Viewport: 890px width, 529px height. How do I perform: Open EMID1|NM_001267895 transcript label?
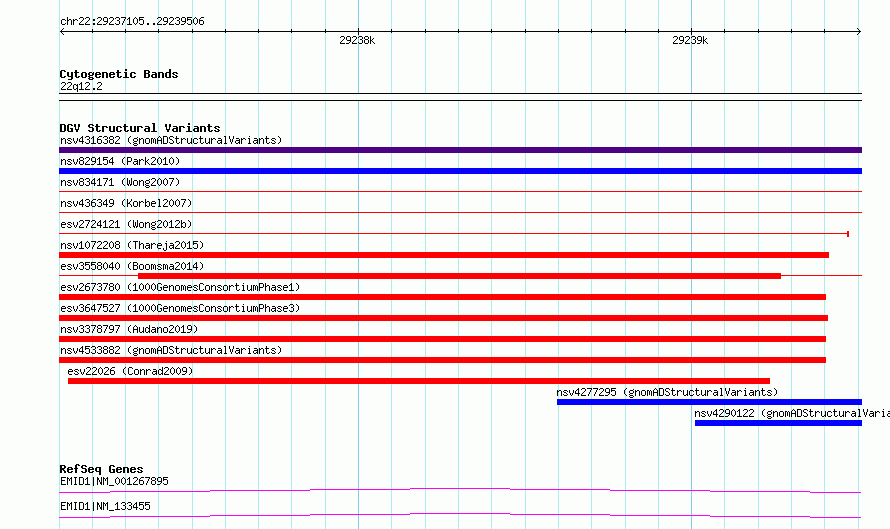(114, 481)
